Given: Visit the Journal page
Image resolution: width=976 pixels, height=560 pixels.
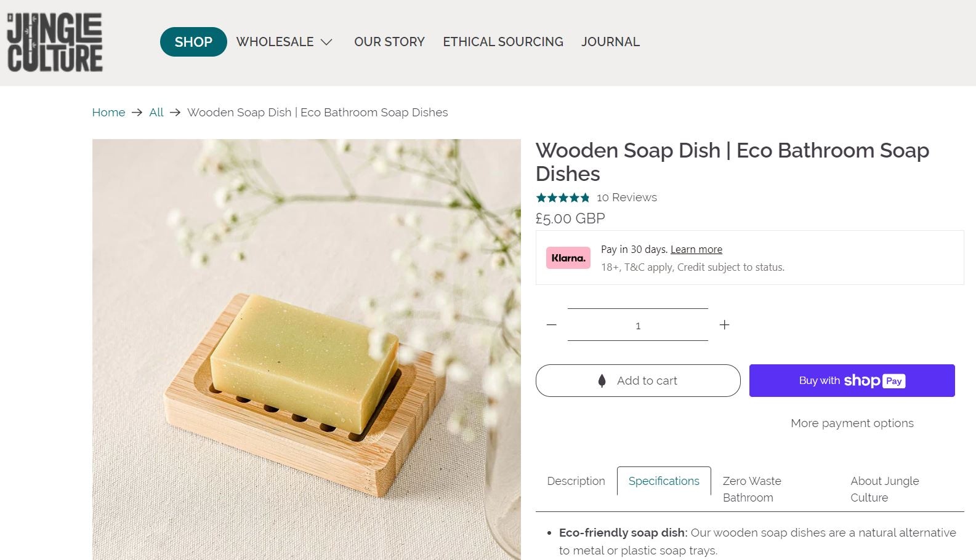Looking at the screenshot, I should [x=610, y=42].
